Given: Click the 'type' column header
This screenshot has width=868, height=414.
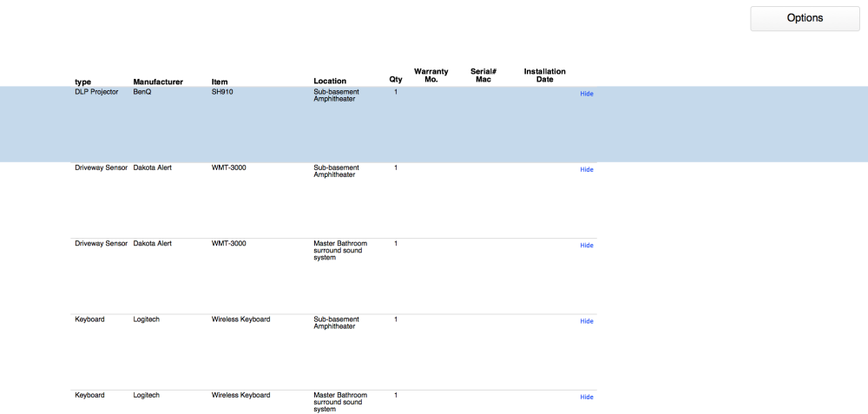Looking at the screenshot, I should 83,82.
